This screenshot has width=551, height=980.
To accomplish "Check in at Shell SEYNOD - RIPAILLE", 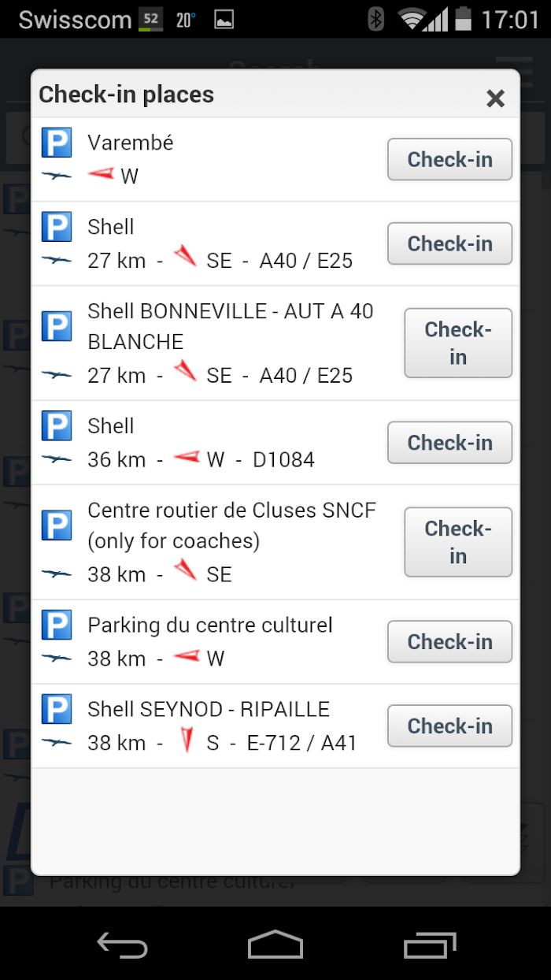I will click(x=449, y=726).
